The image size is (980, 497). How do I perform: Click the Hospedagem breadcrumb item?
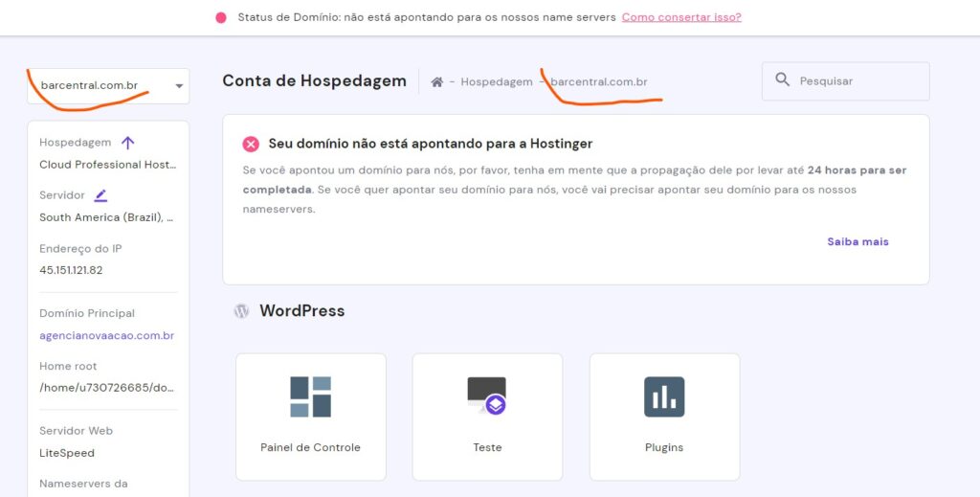pyautogui.click(x=496, y=82)
